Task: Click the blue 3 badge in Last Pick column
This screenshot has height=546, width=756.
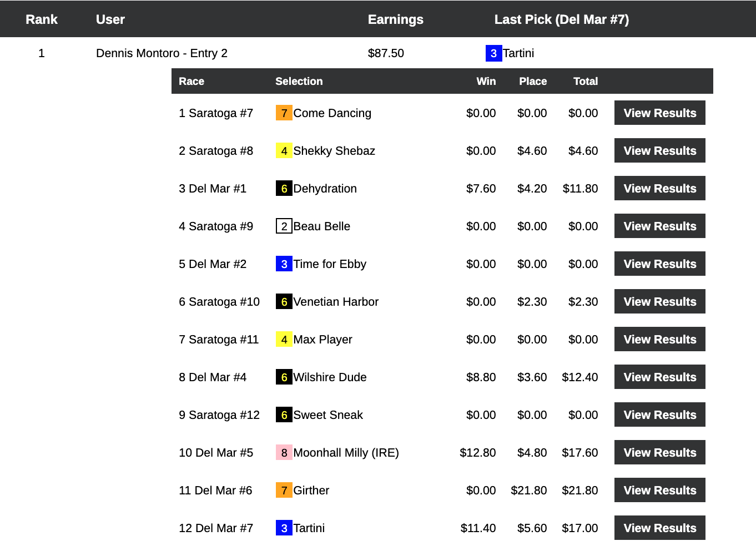Action: coord(493,53)
